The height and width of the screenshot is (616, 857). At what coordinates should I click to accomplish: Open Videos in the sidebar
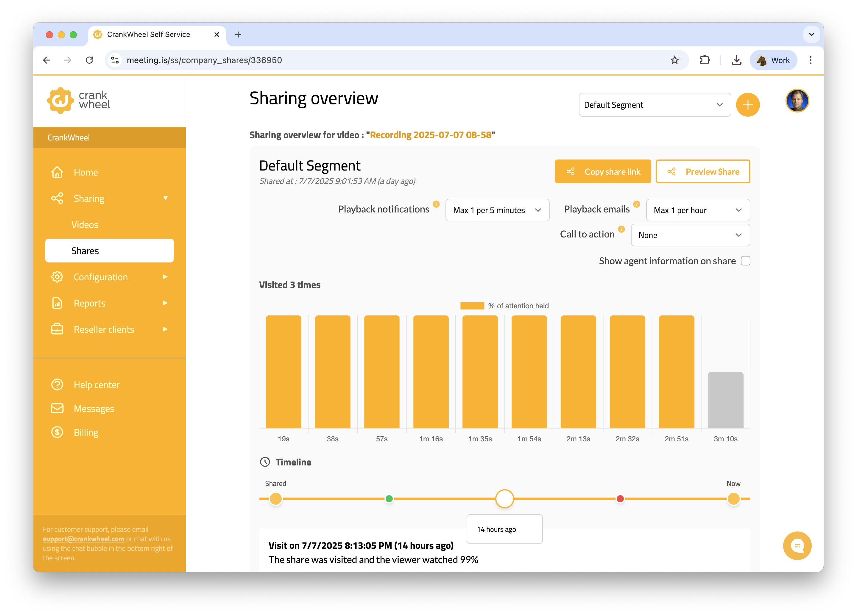coord(85,225)
